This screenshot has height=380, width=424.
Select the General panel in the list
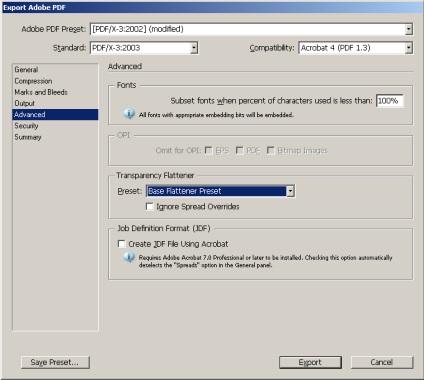click(55, 70)
